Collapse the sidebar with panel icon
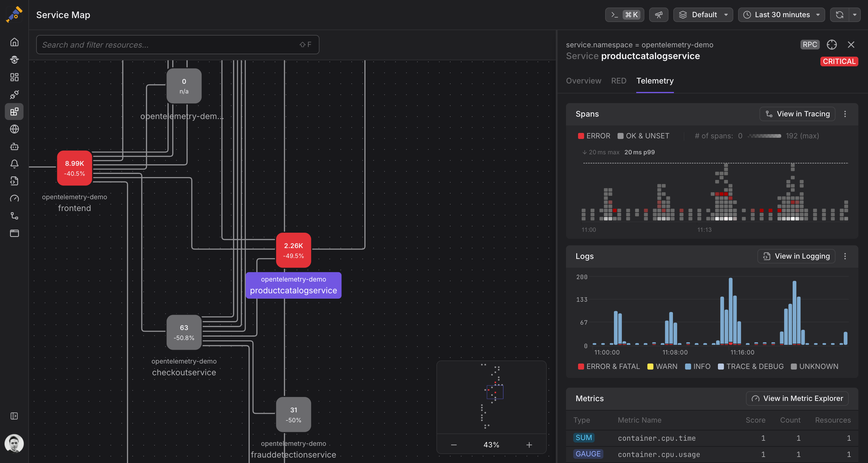The height and width of the screenshot is (463, 868). coord(14,416)
